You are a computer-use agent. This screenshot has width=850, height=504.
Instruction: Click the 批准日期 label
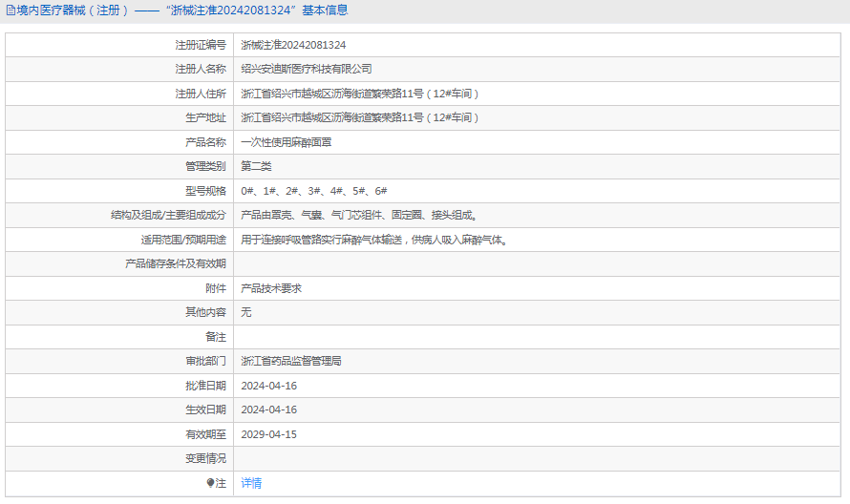[205, 386]
